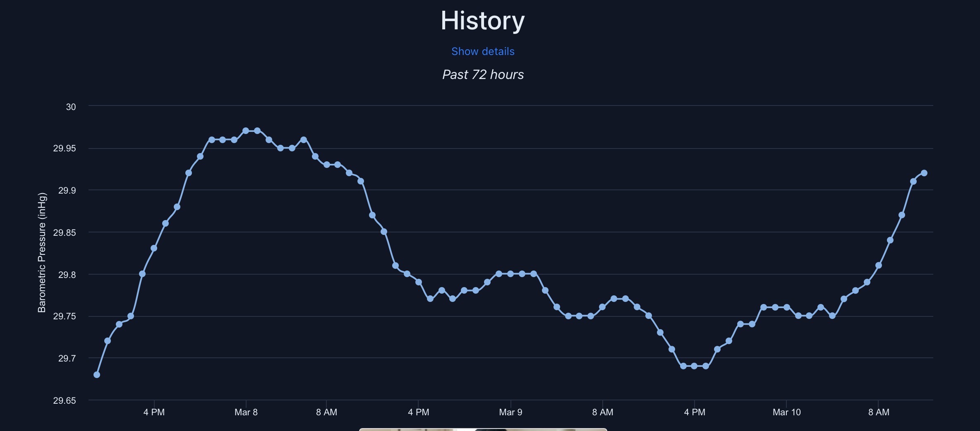Click the image thumbnail at the bottom edge
Image resolution: width=980 pixels, height=431 pixels.
483,429
